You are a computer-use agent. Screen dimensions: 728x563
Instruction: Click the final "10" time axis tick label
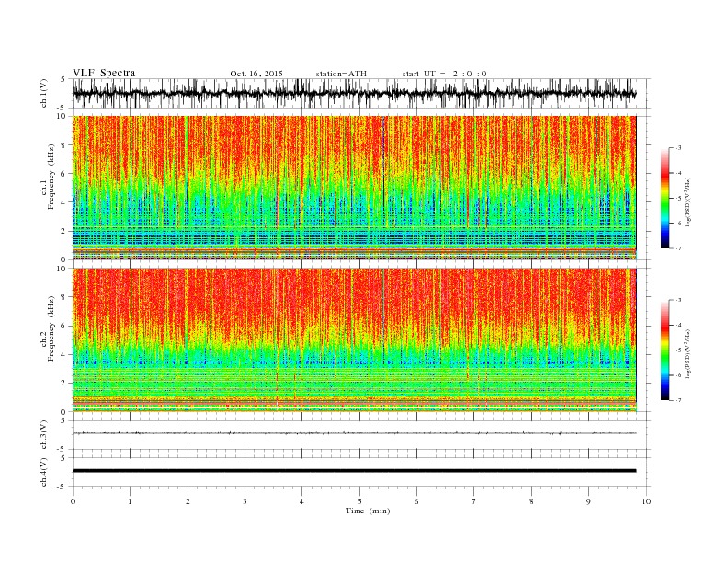[x=646, y=501]
